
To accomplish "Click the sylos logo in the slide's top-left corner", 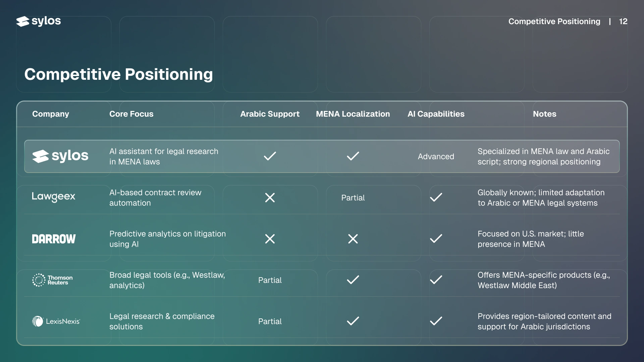I will point(39,21).
